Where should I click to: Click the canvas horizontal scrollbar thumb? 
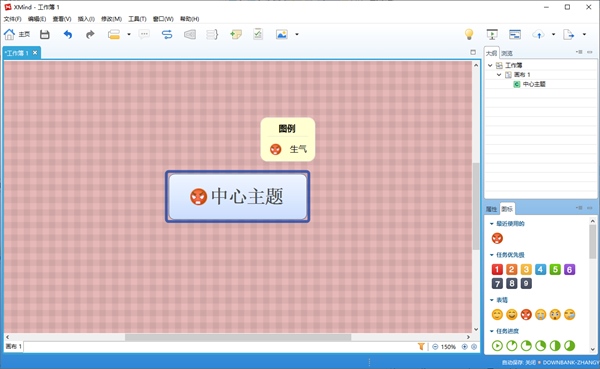coord(238,337)
